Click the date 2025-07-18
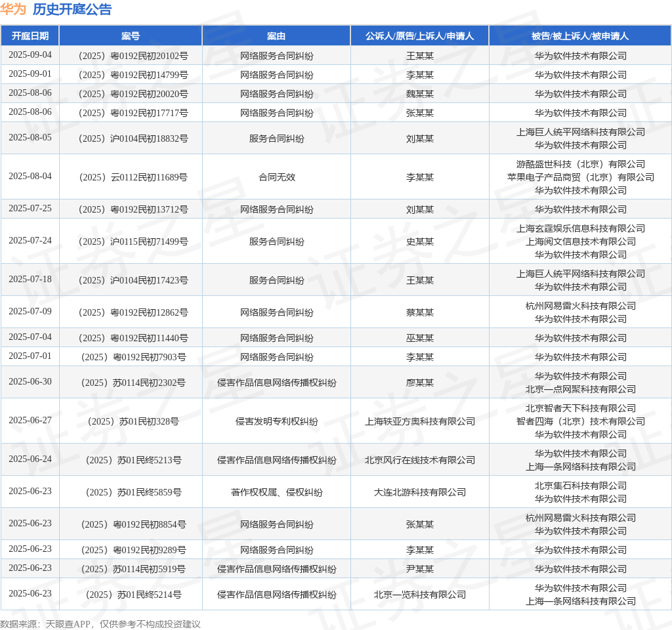 pyautogui.click(x=30, y=280)
